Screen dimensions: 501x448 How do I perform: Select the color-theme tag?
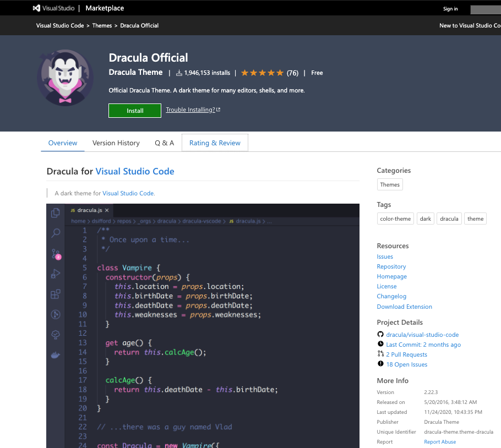395,218
